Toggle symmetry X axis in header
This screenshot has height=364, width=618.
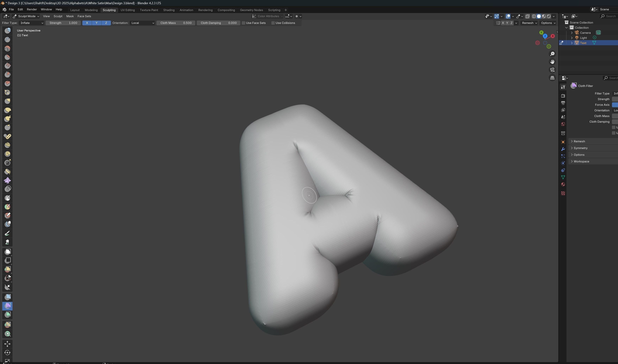pyautogui.click(x=503, y=23)
